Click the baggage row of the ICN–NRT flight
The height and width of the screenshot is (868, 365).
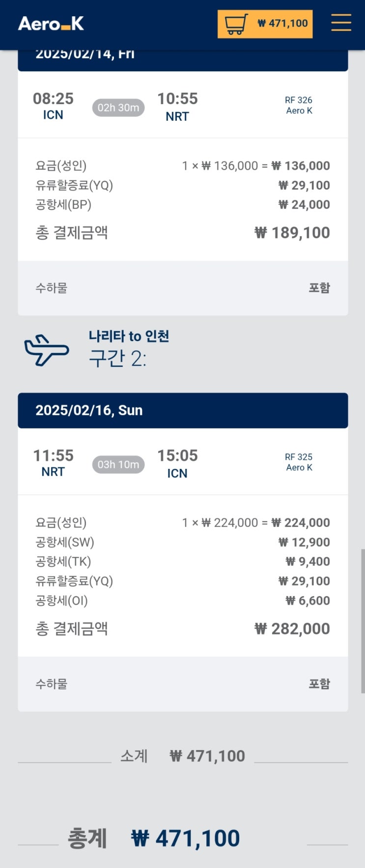[x=183, y=288]
